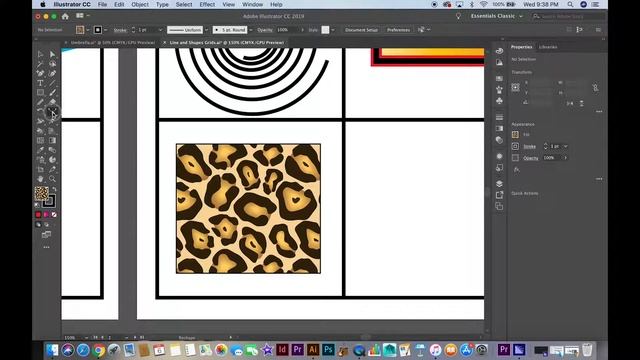Click the Document Setup button
The height and width of the screenshot is (360, 640).
pos(361,30)
